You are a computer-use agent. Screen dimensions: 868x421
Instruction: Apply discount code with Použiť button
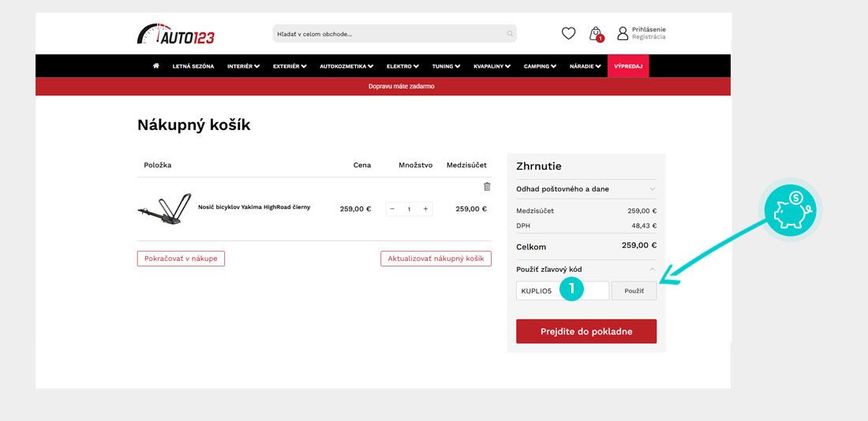634,291
